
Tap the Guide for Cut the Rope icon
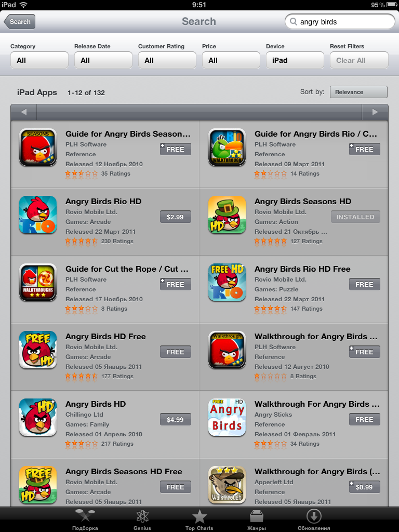pyautogui.click(x=37, y=282)
